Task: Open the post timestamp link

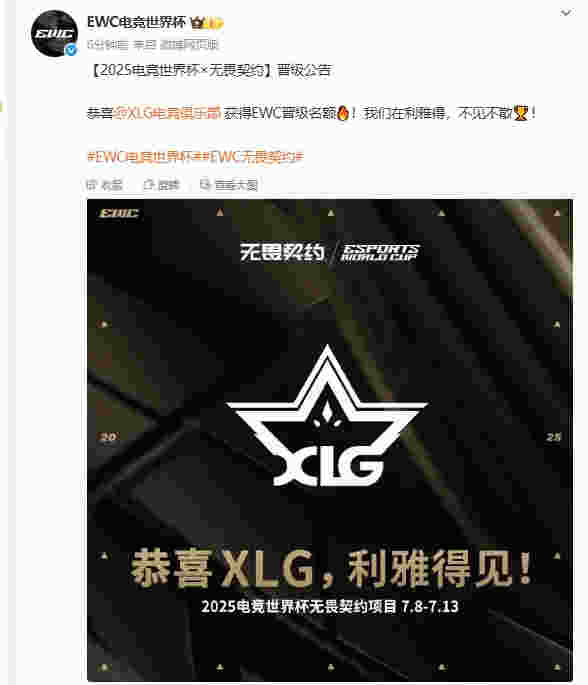Action: (107, 45)
